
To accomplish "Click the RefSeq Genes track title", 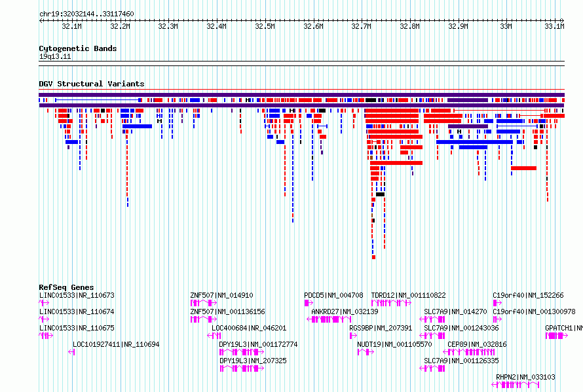I will pyautogui.click(x=66, y=287).
